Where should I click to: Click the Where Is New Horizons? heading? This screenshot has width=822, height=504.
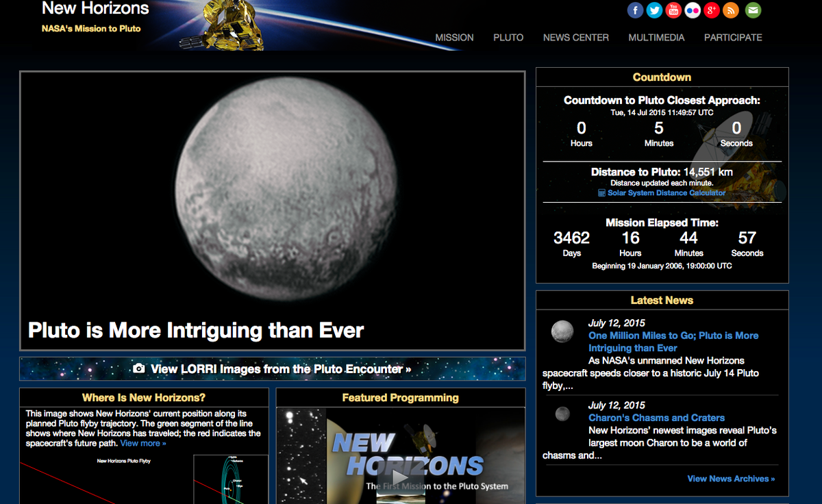tap(144, 398)
